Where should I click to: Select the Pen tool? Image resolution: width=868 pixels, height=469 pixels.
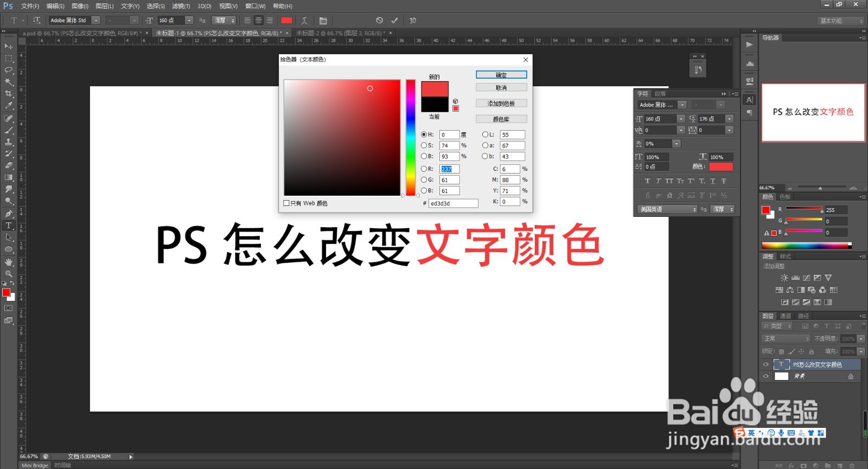click(x=8, y=214)
